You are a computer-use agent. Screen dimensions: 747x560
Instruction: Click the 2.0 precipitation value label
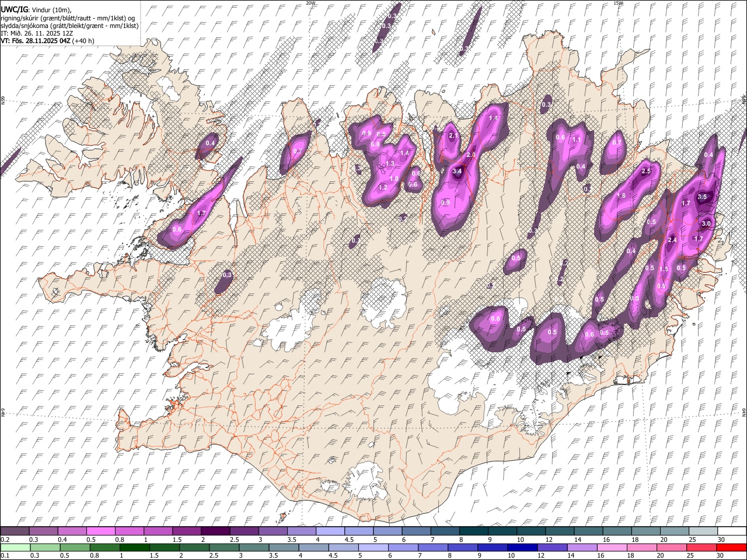[x=472, y=155]
